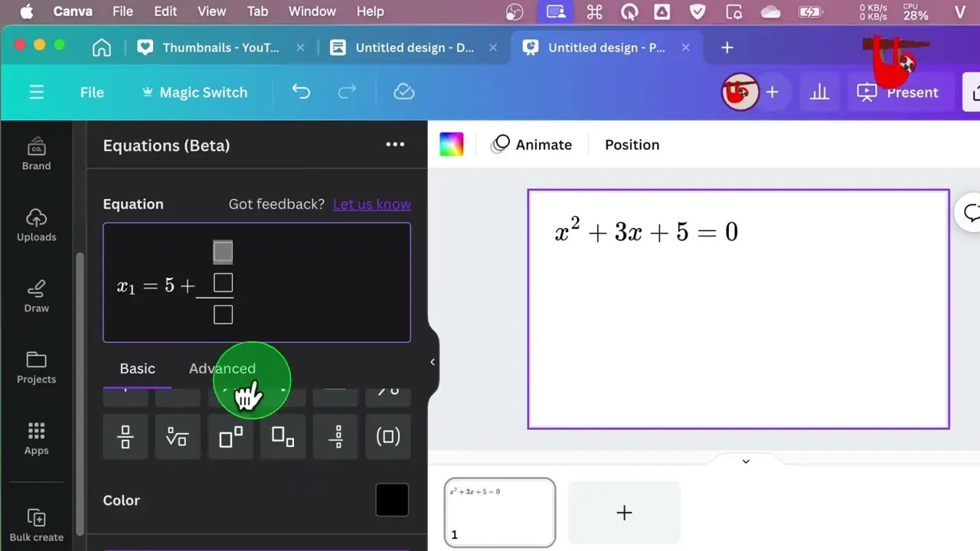Insert a parentheses template

tap(388, 437)
